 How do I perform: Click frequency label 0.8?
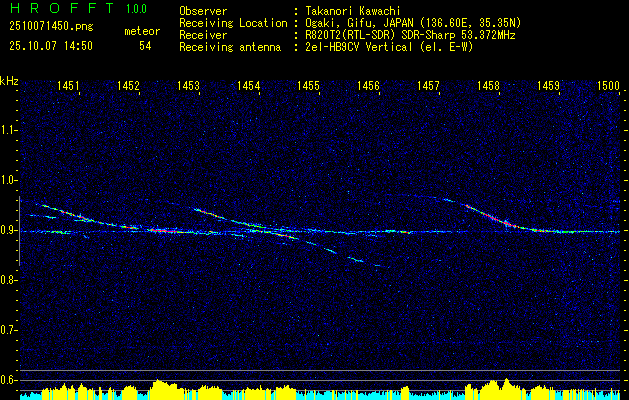(8, 280)
